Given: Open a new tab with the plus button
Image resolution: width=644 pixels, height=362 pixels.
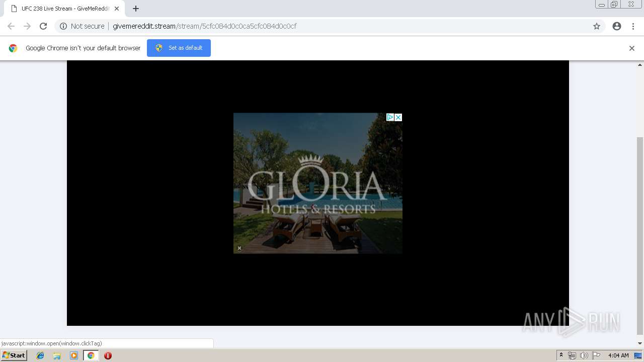Looking at the screenshot, I should (x=136, y=9).
